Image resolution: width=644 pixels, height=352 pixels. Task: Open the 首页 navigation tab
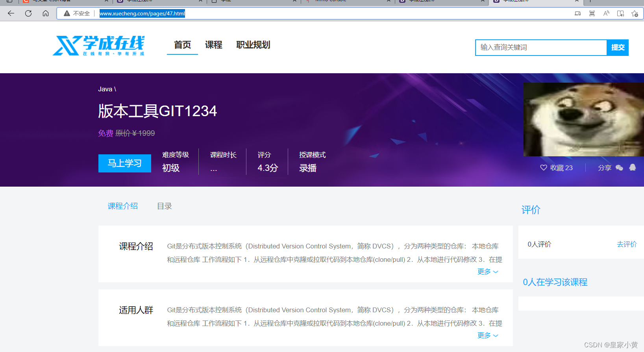point(182,45)
